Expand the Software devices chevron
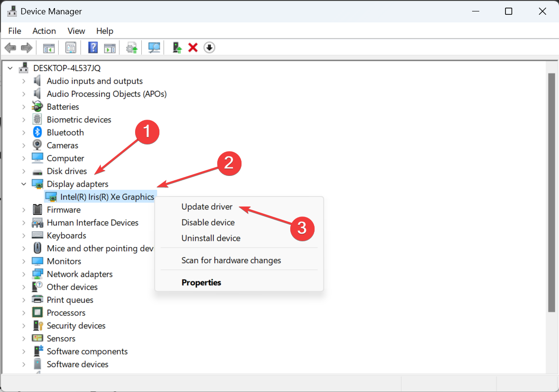The width and height of the screenshot is (559, 392). tap(23, 364)
